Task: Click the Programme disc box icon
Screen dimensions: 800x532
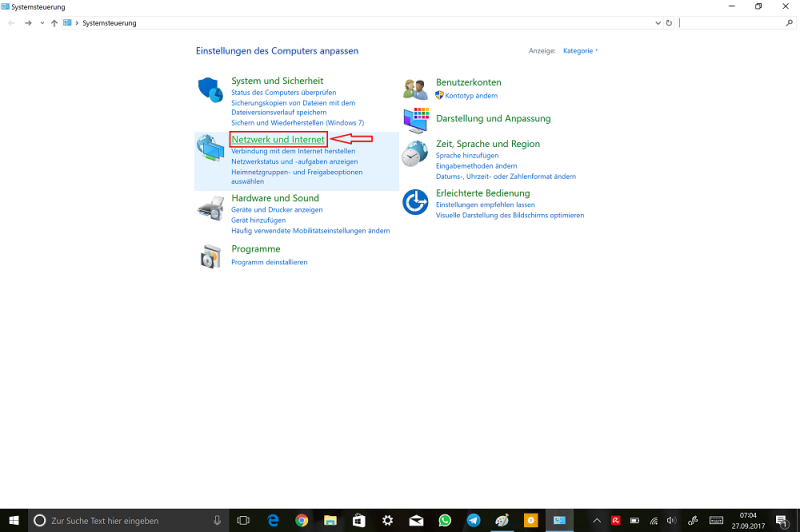Action: [x=211, y=256]
